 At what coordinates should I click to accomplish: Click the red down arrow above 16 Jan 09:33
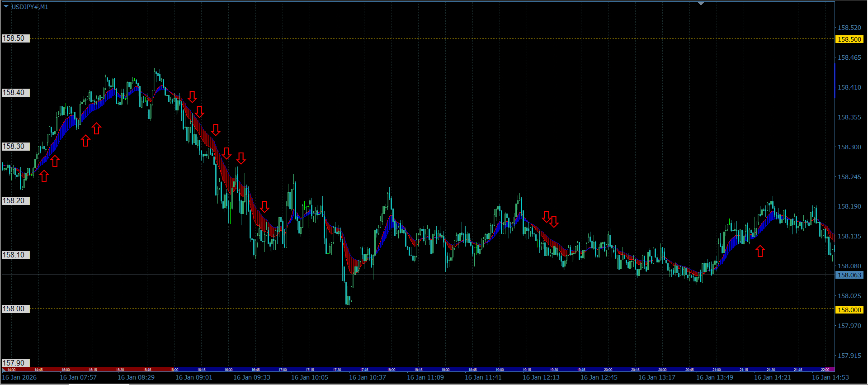[265, 207]
